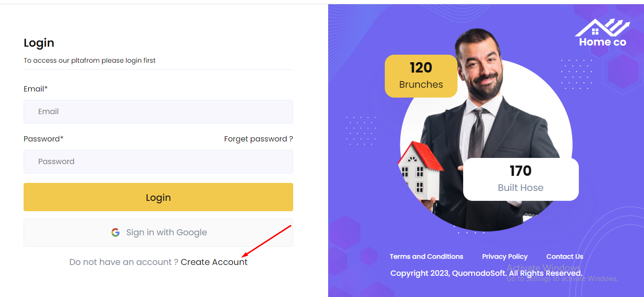Go to Contact Us
This screenshot has width=644, height=297.
[x=565, y=256]
